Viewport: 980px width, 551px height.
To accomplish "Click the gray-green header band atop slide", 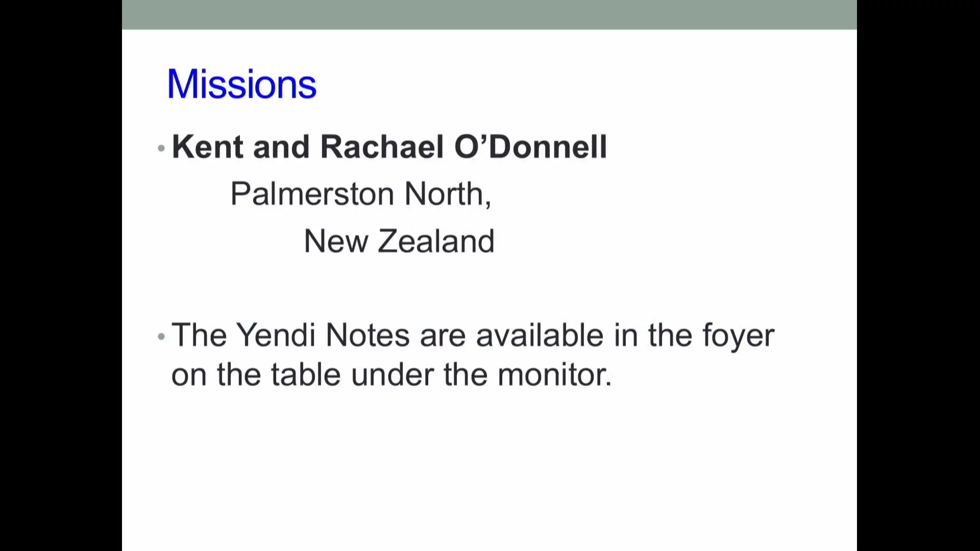I will coord(489,14).
